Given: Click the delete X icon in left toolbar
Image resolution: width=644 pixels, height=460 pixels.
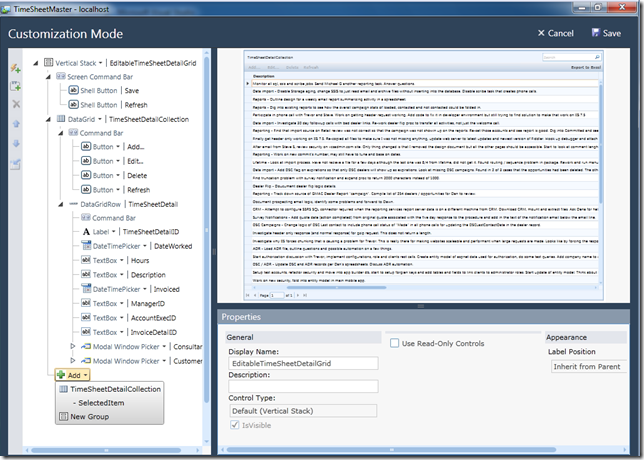Looking at the screenshot, I should tap(16, 104).
